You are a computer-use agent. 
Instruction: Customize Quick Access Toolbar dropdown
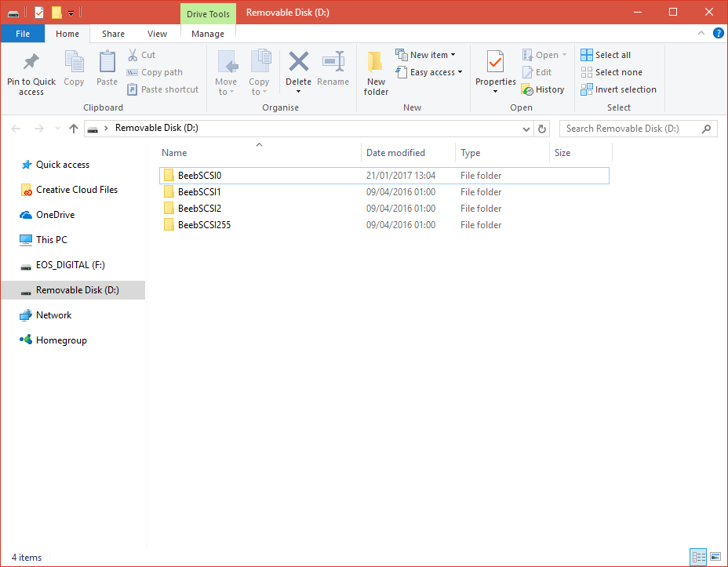pyautogui.click(x=71, y=13)
